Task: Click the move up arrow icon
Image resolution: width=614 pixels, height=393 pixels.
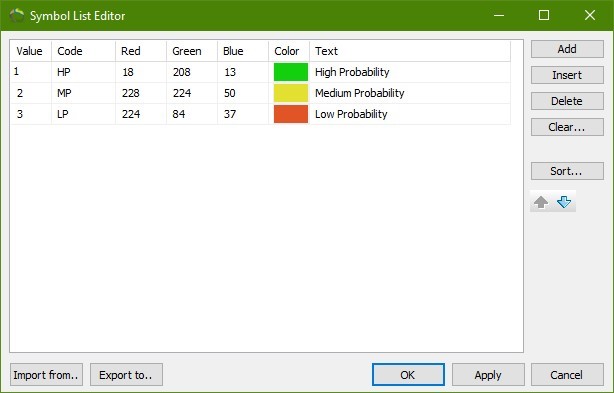Action: 541,202
